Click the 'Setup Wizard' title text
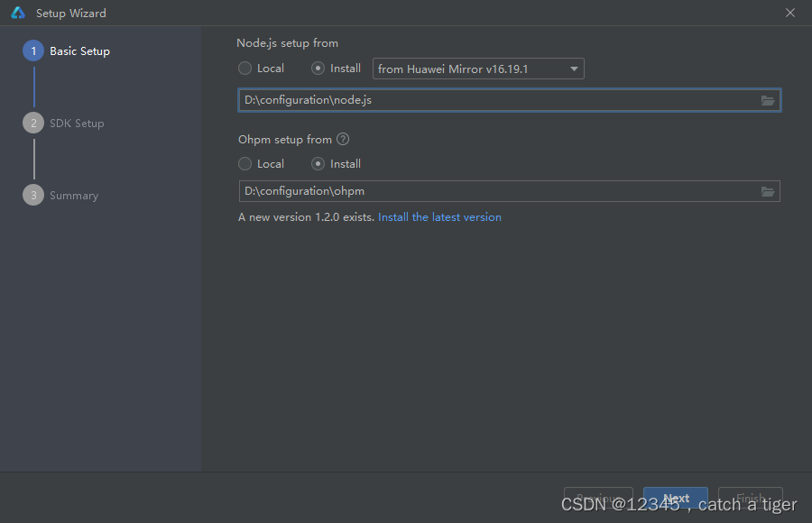812x523 pixels. [71, 14]
